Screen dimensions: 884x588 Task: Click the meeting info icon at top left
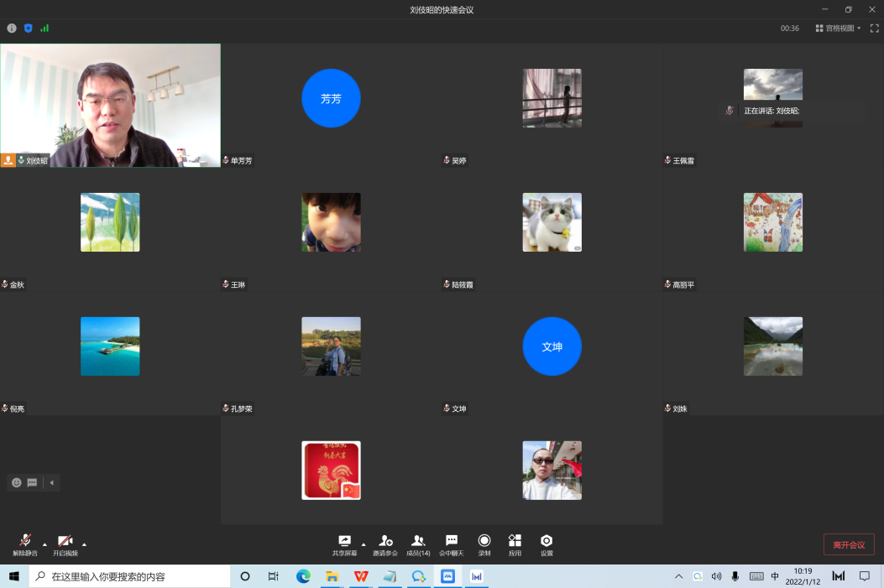12,28
